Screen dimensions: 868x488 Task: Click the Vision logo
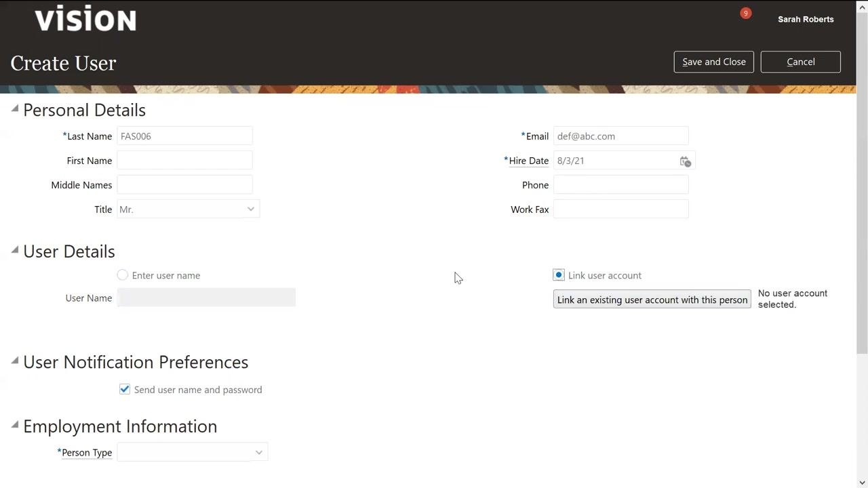[85, 19]
